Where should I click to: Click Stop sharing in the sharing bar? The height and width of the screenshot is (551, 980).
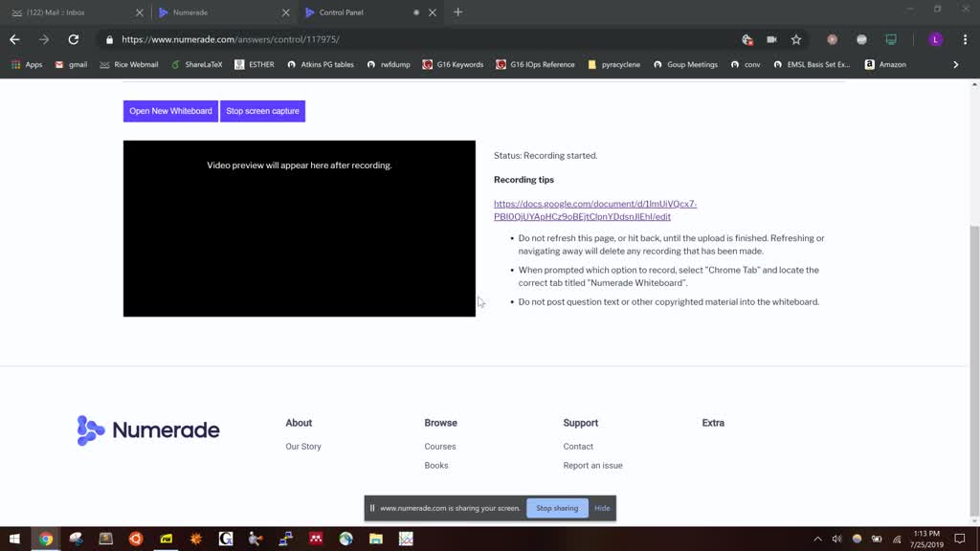coord(557,508)
